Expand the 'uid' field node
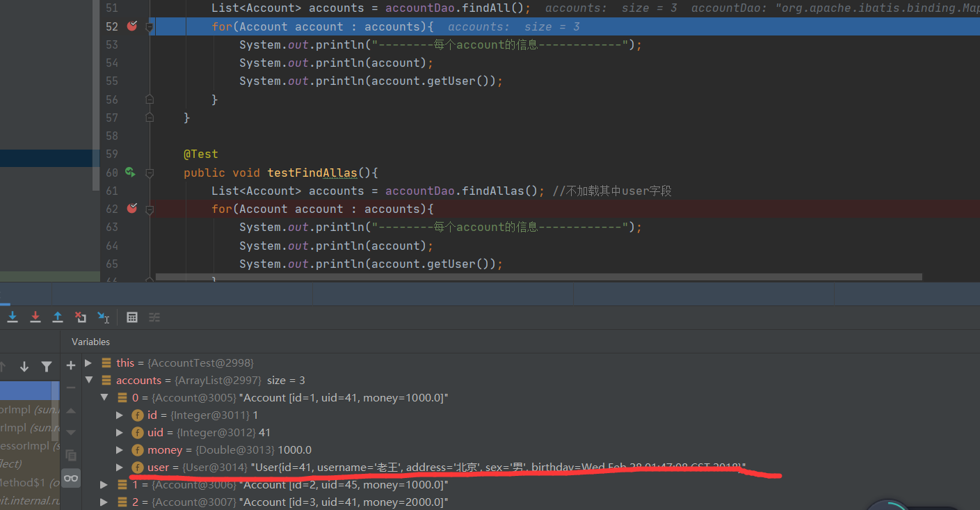 120,432
